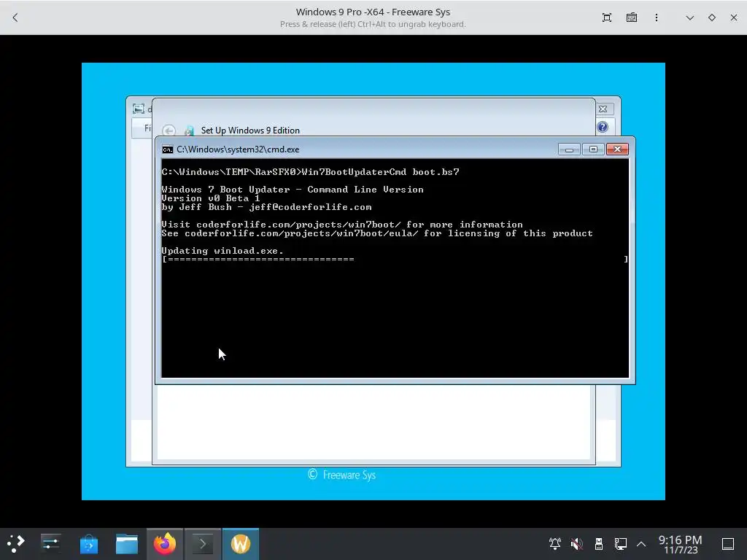This screenshot has width=747, height=560.
Task: Click the 'Windows 9 Pro -X64 - Freeware Sys' title
Action: point(373,12)
